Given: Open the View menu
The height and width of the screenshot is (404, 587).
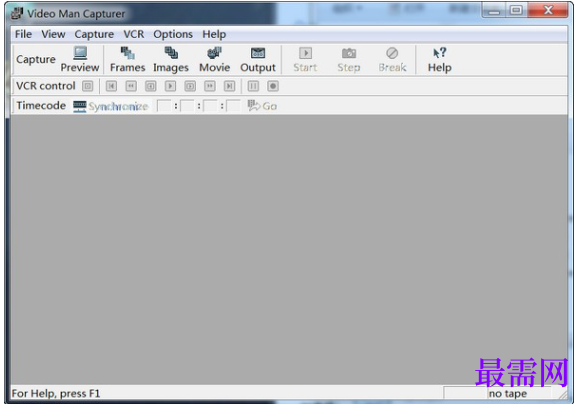Looking at the screenshot, I should coord(53,34).
